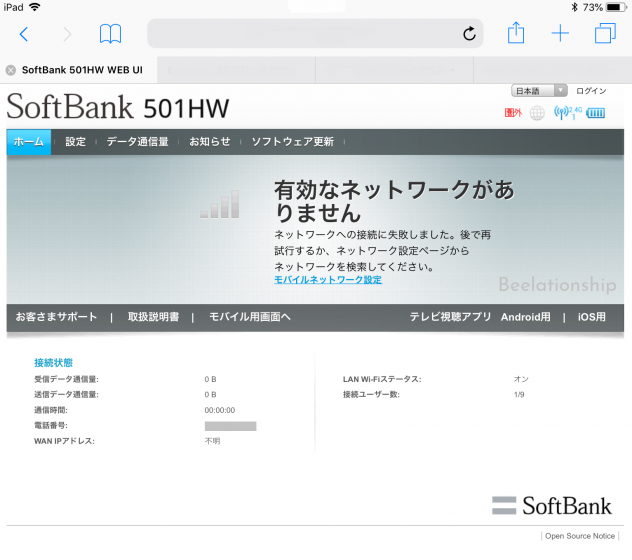Open the お客さまサポート link
The image size is (632, 560).
pyautogui.click(x=56, y=317)
